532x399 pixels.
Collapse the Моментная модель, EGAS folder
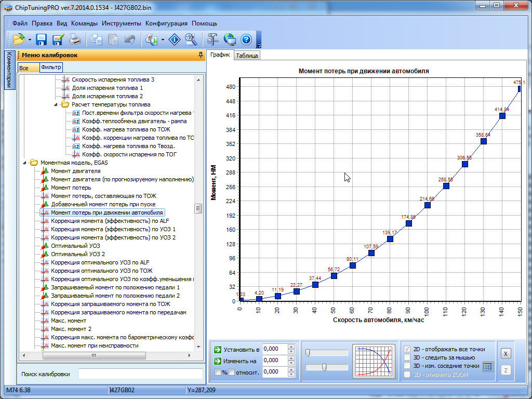coord(25,163)
